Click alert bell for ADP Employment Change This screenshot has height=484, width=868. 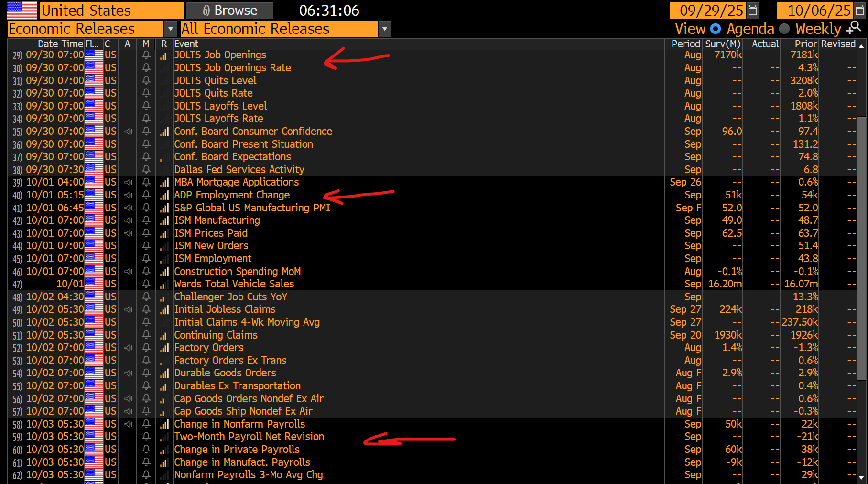(x=146, y=195)
